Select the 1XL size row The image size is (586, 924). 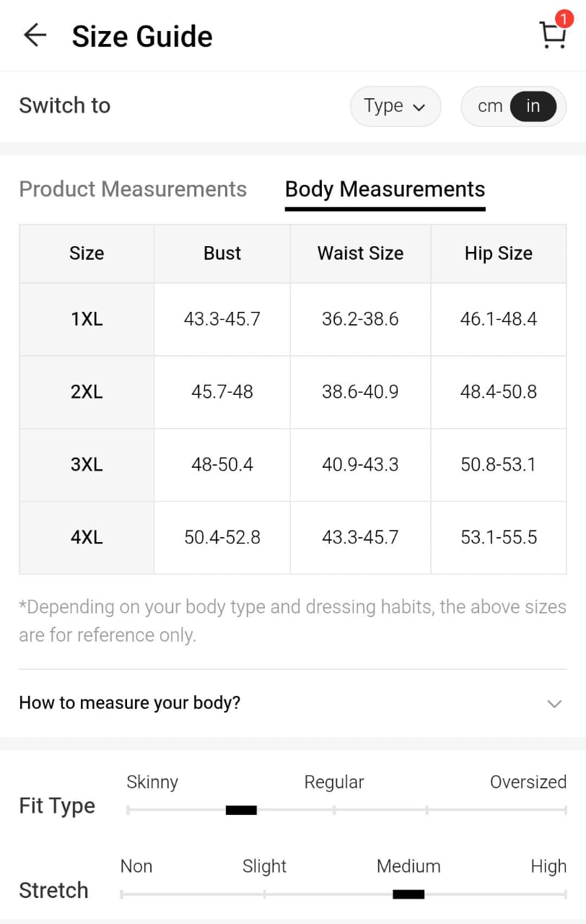[87, 319]
